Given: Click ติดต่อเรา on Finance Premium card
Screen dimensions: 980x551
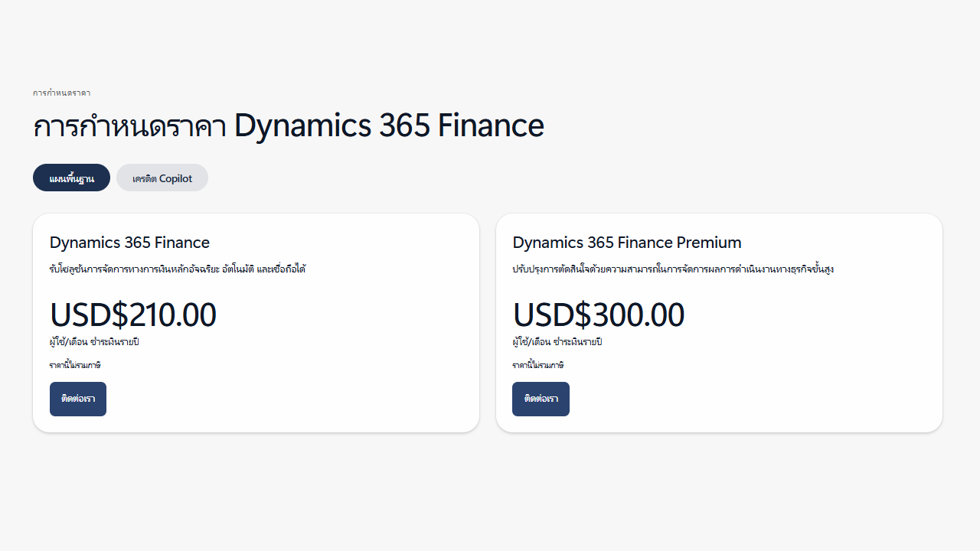Looking at the screenshot, I should tap(541, 399).
